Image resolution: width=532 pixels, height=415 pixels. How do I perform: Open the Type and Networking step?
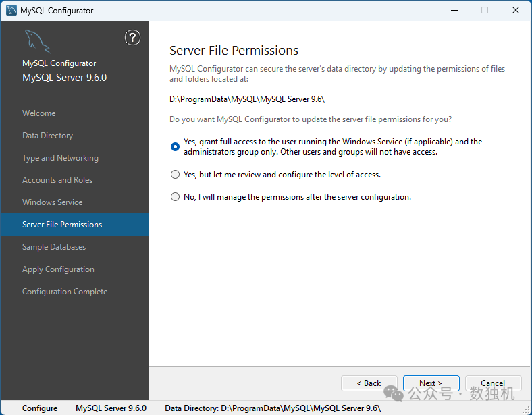click(x=60, y=158)
